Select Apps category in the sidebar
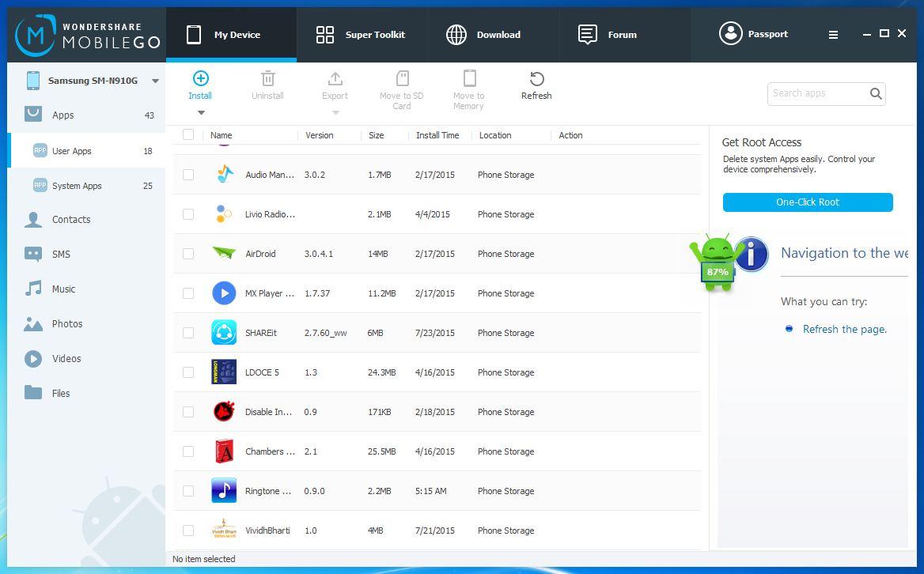The image size is (924, 574). (87, 115)
